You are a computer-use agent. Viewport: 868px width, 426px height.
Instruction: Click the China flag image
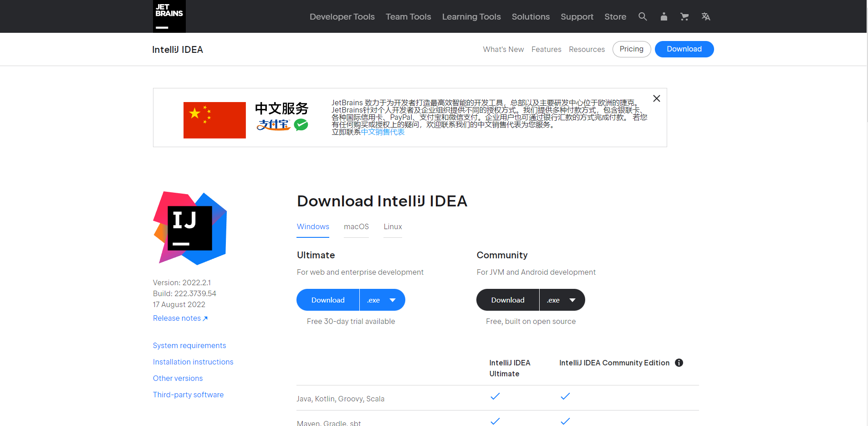214,120
